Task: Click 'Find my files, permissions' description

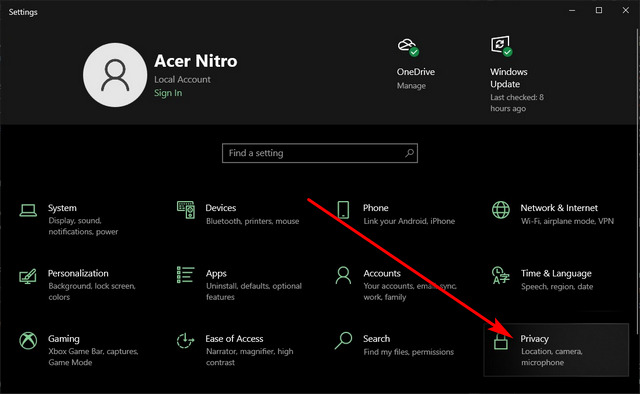Action: click(409, 352)
